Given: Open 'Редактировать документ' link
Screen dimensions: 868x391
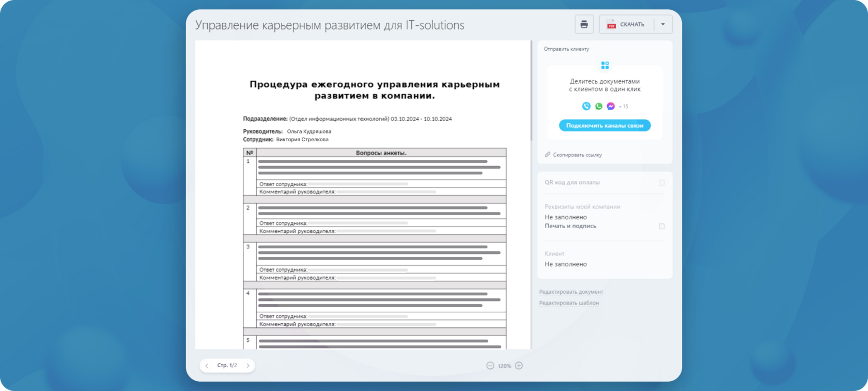Looking at the screenshot, I should pos(571,292).
